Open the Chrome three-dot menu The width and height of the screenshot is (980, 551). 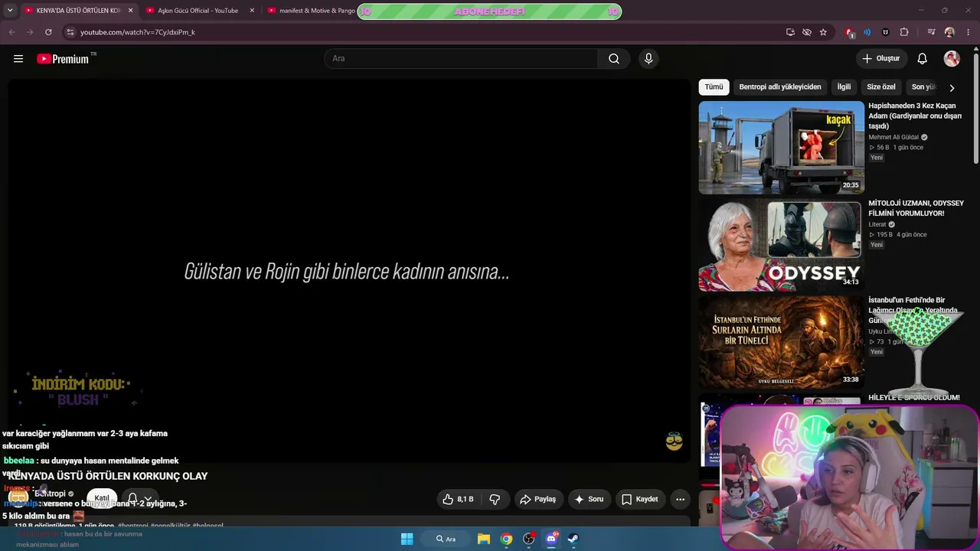[x=969, y=32]
